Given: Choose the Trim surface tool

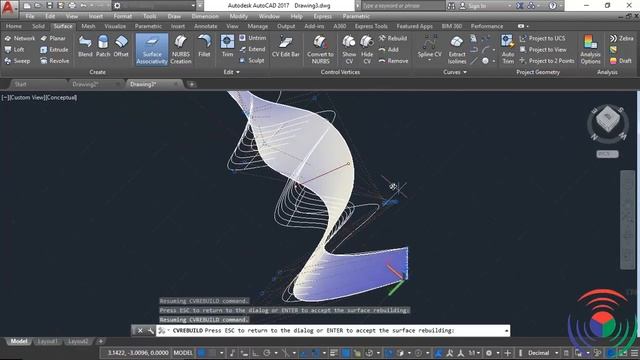Looking at the screenshot, I should click(x=227, y=46).
